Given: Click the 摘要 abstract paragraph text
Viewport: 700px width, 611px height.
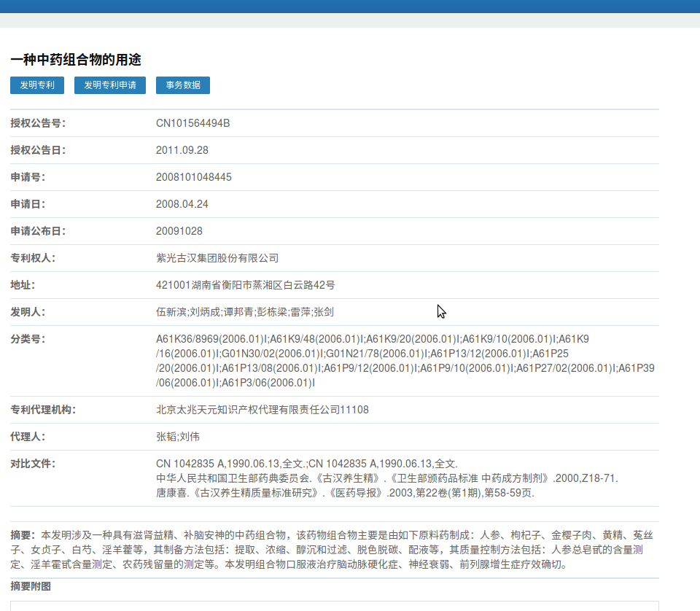Looking at the screenshot, I should coord(328,550).
